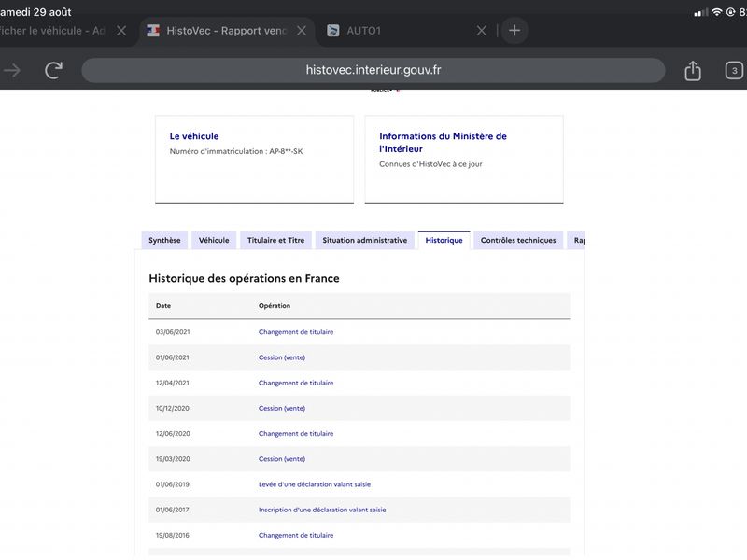This screenshot has width=747, height=560.
Task: Click the date 01/06/2017
Action: [173, 510]
